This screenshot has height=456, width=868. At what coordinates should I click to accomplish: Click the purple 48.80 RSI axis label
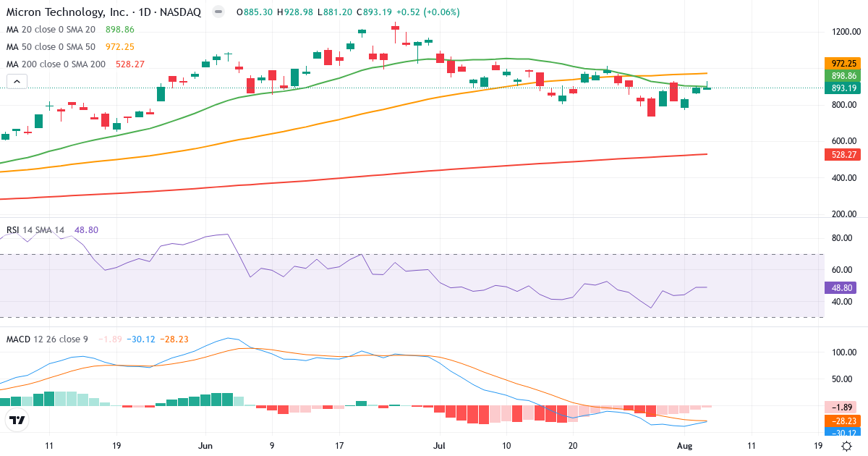pos(841,287)
